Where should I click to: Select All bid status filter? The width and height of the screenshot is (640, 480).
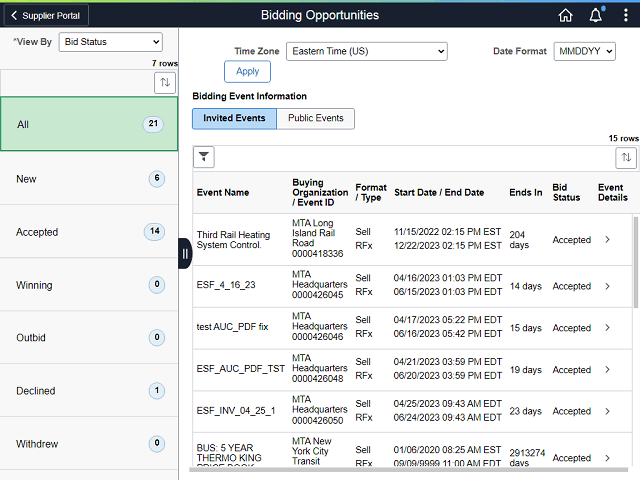tap(89, 124)
